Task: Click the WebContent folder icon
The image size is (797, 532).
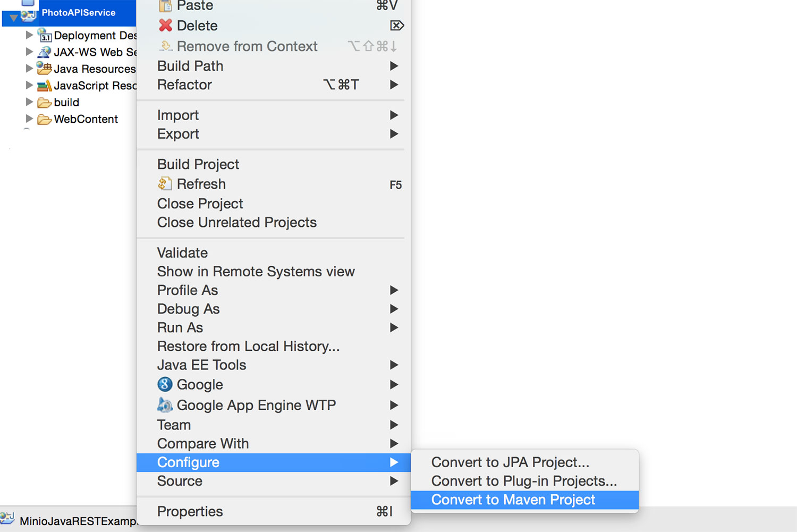Action: pyautogui.click(x=45, y=119)
